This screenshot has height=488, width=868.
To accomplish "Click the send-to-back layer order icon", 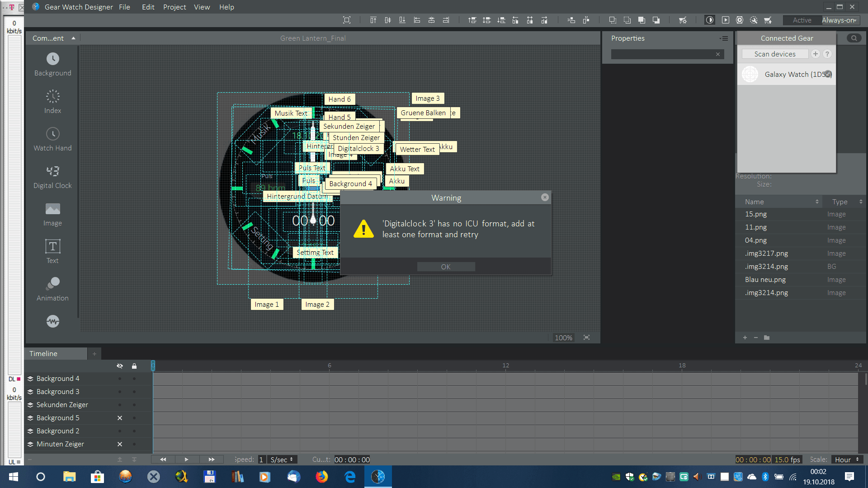I will tap(656, 20).
